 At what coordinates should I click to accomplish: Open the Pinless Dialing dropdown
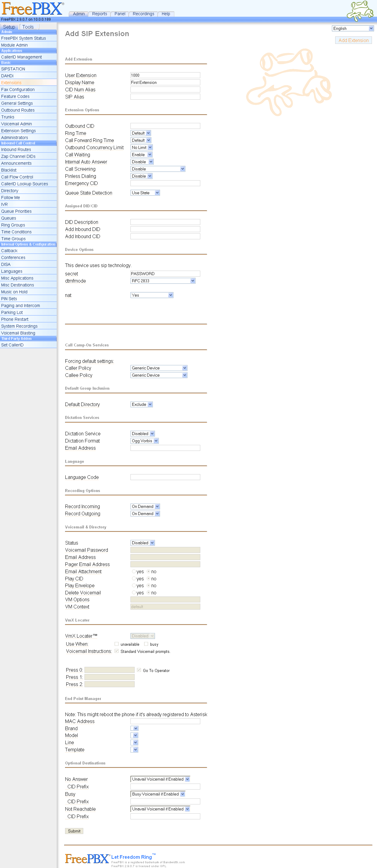[141, 176]
